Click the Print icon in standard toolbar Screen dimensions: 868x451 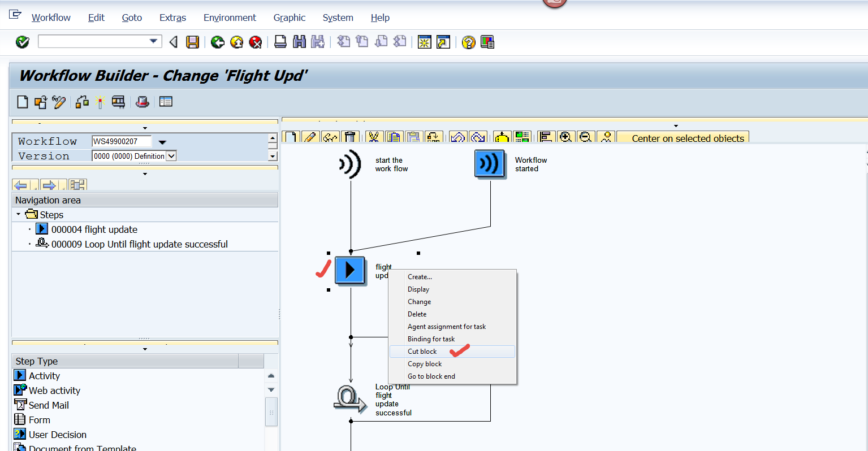click(280, 42)
